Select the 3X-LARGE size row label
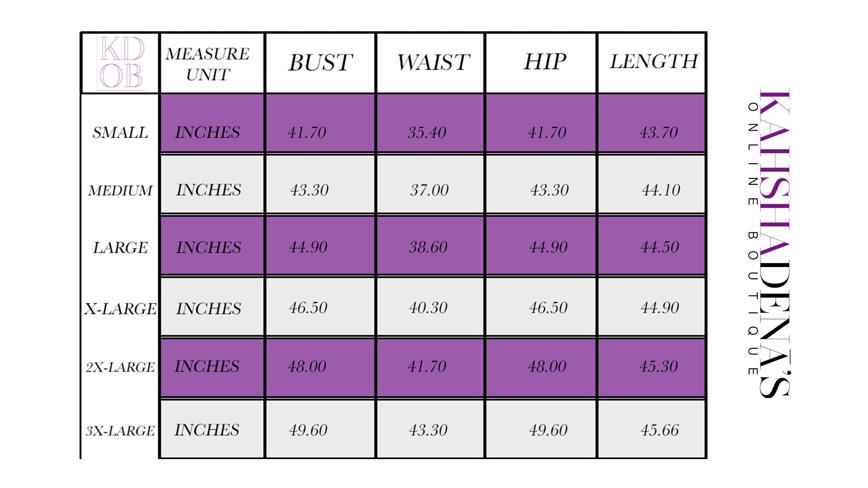Viewport: 868px width, 488px height. pos(120,431)
